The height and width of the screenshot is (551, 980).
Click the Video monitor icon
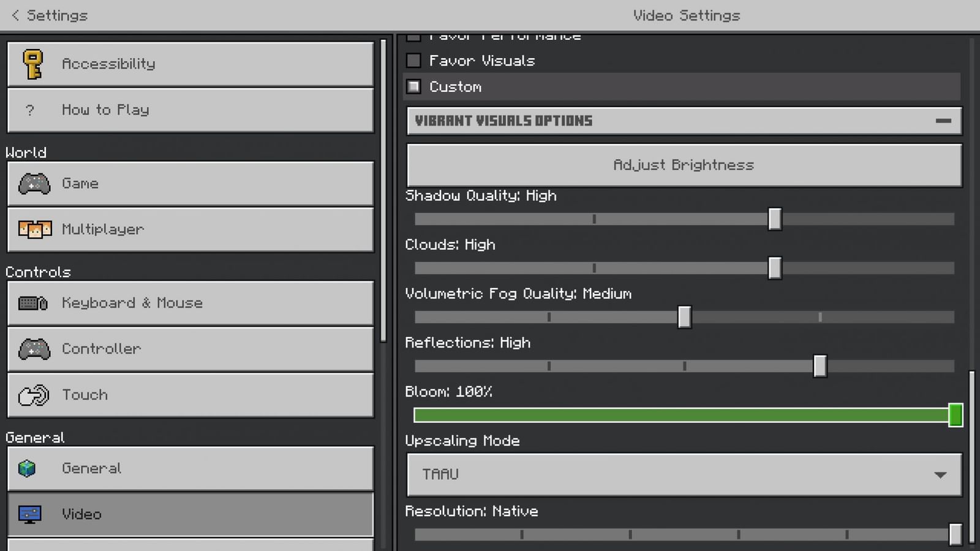coord(29,514)
